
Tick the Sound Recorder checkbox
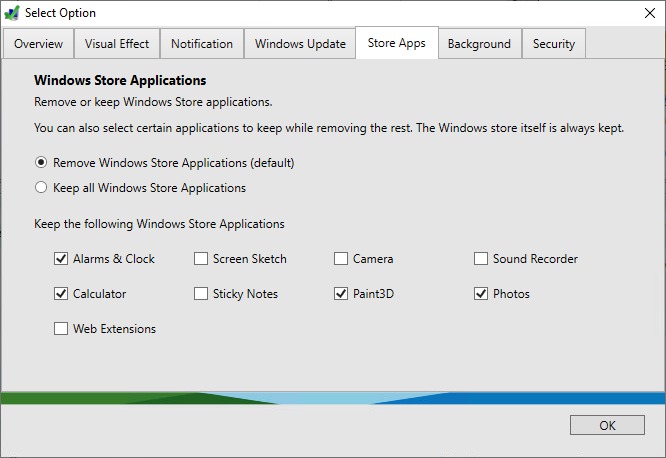click(x=481, y=259)
